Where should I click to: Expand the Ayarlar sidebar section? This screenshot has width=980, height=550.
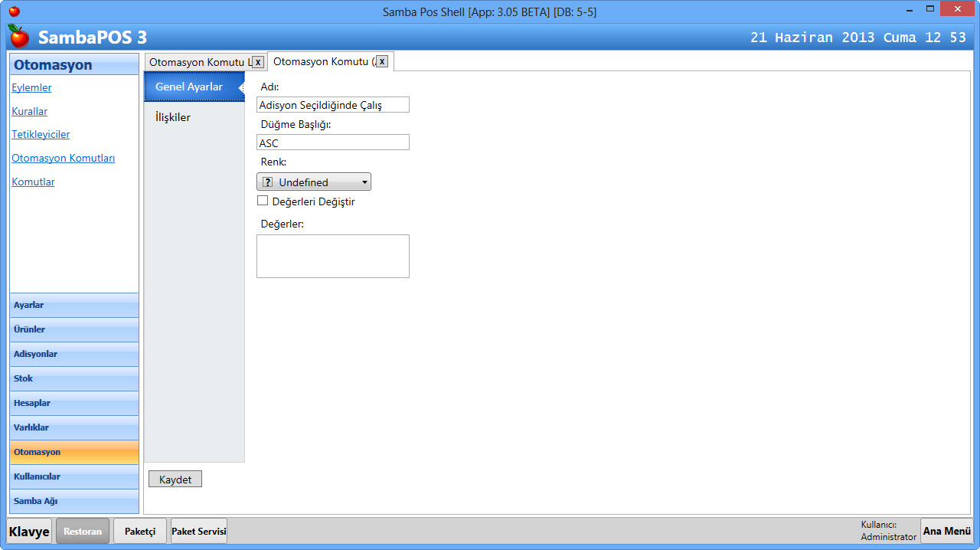click(74, 305)
